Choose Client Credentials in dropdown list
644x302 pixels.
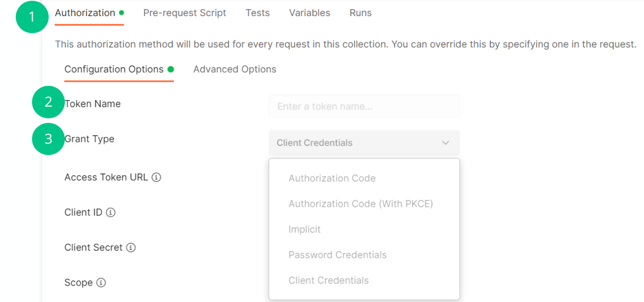pos(328,281)
